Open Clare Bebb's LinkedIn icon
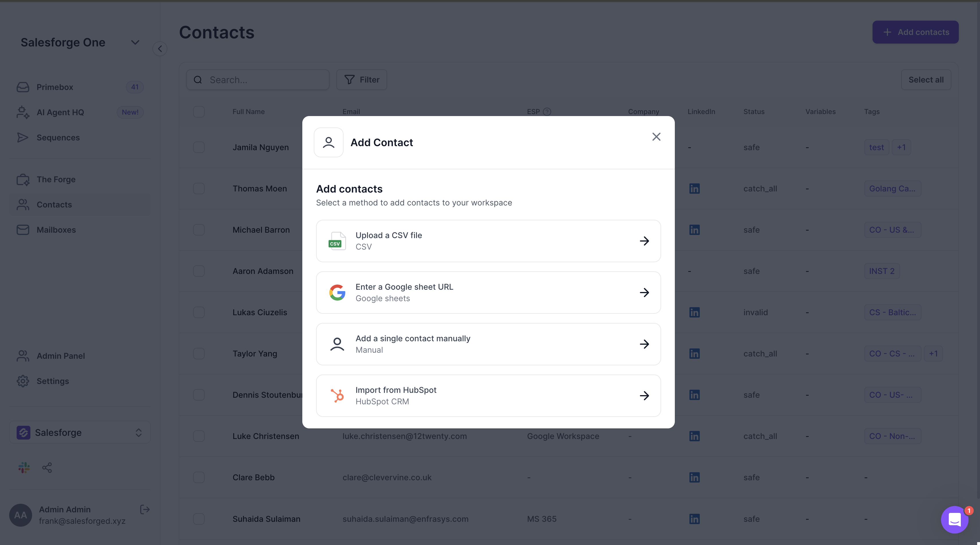 694,477
